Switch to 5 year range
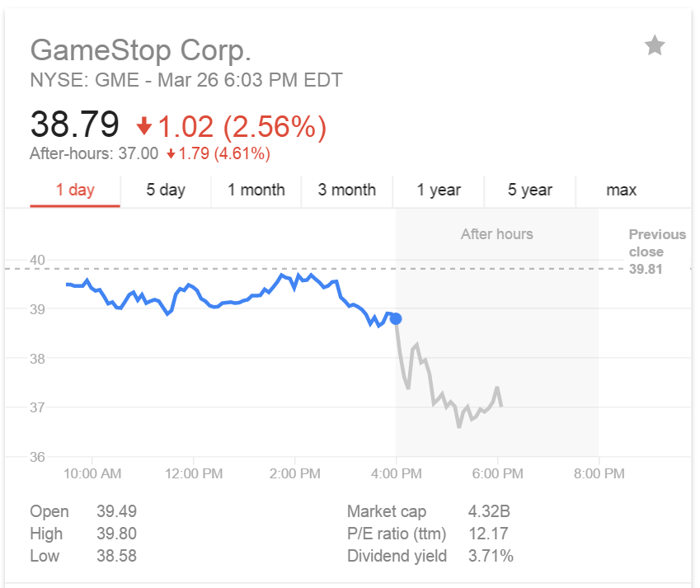 point(530,191)
